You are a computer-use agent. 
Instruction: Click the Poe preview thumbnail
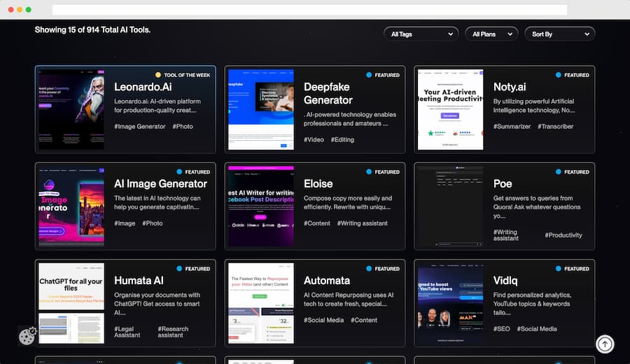tap(450, 206)
